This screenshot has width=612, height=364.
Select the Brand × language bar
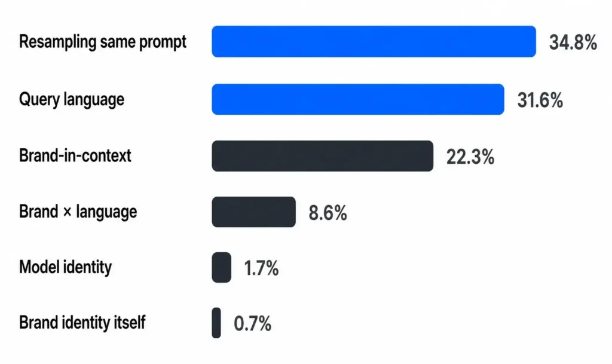pyautogui.click(x=253, y=212)
